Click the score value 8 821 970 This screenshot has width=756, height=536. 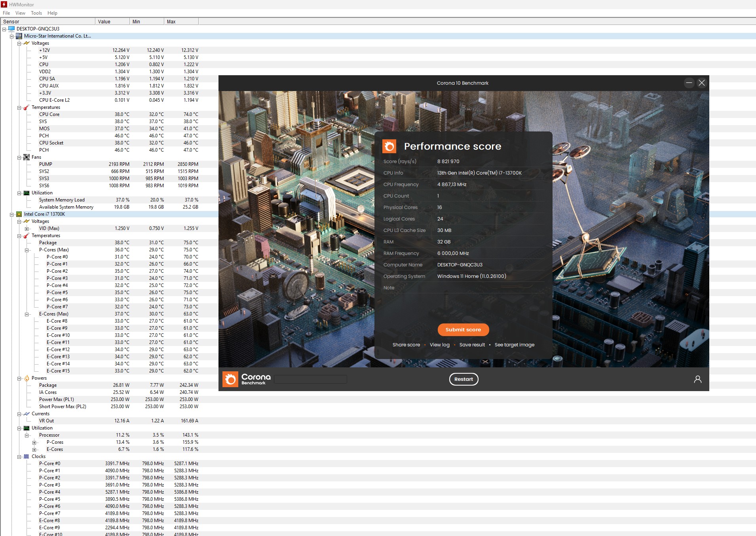[x=448, y=162]
